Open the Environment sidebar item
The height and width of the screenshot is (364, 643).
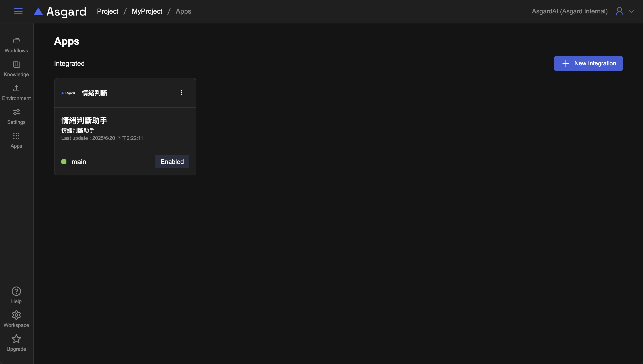pos(16,93)
